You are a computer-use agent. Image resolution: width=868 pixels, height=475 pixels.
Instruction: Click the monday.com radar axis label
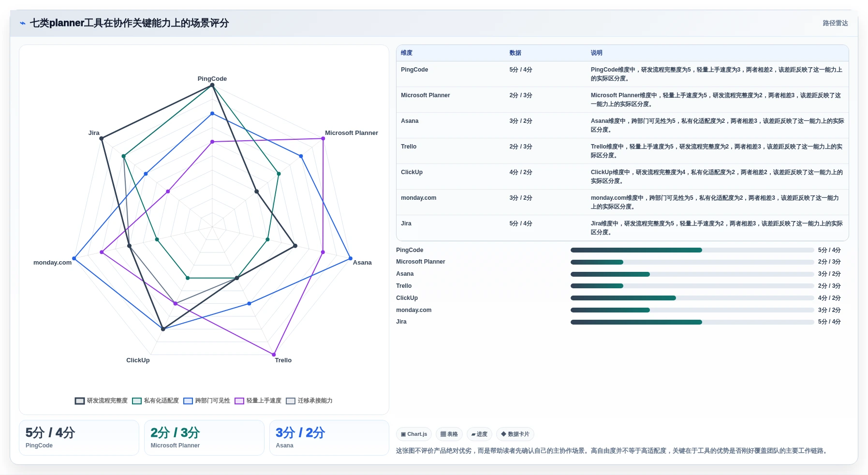point(52,263)
